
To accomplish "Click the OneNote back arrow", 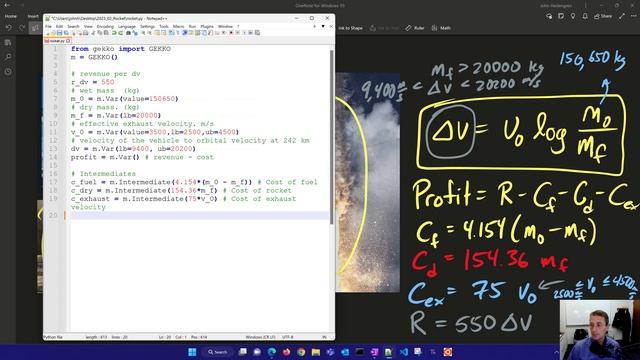I will (x=7, y=5).
